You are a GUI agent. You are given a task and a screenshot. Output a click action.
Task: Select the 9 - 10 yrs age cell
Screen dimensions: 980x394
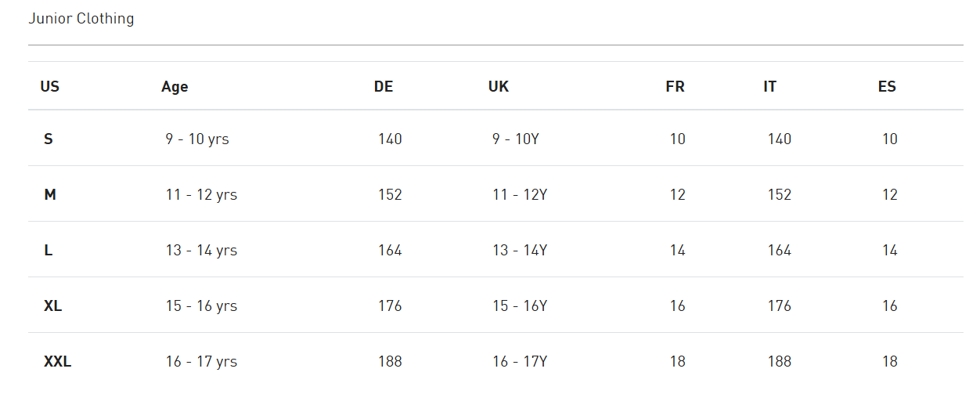(197, 139)
